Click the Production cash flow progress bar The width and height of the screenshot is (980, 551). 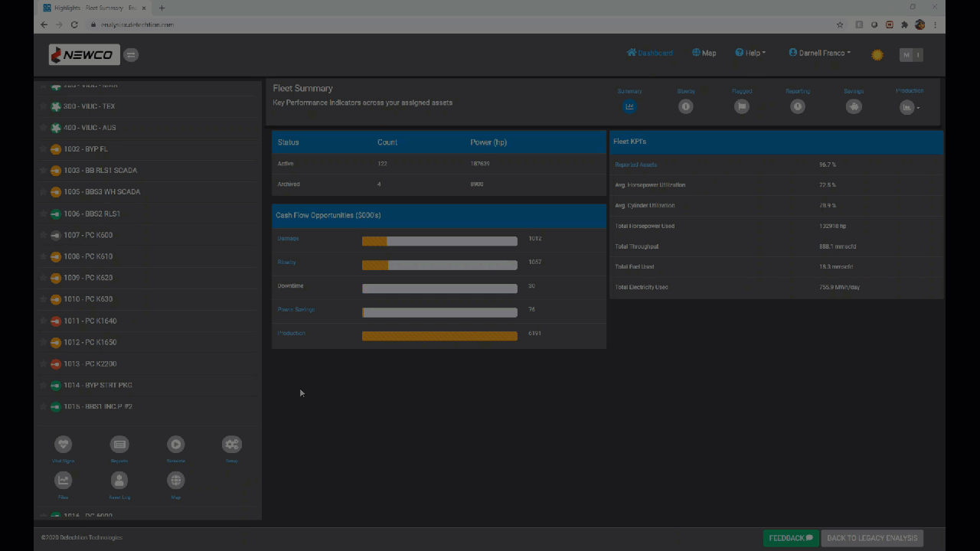click(x=439, y=336)
